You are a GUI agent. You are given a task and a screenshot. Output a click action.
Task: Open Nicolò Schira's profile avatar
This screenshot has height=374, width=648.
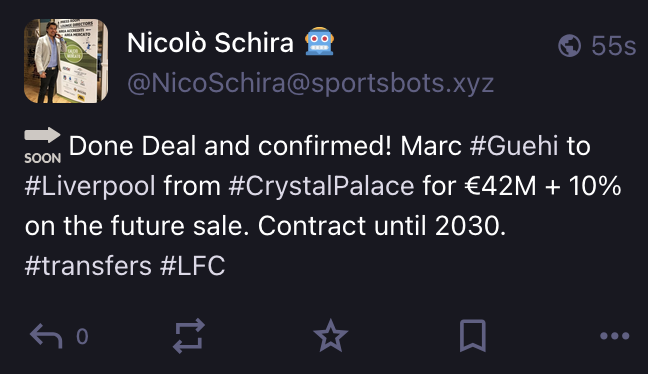pos(66,61)
